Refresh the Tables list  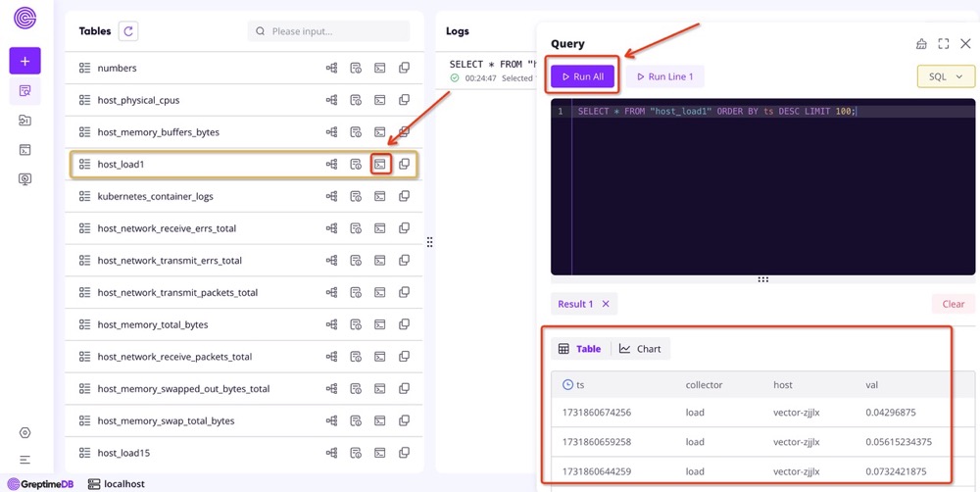coord(127,31)
